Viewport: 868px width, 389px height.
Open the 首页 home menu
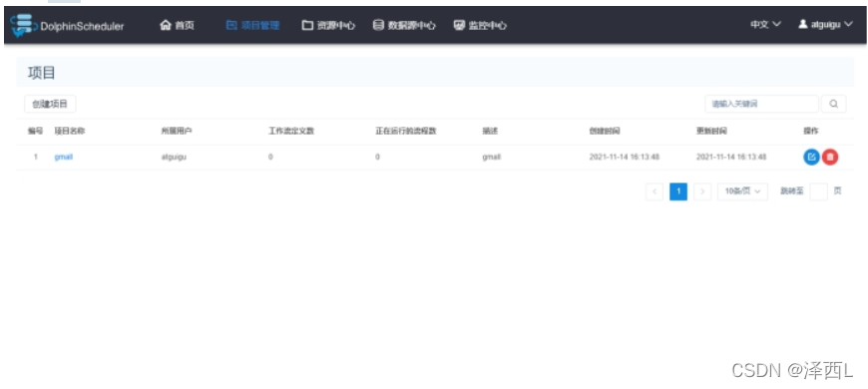178,26
